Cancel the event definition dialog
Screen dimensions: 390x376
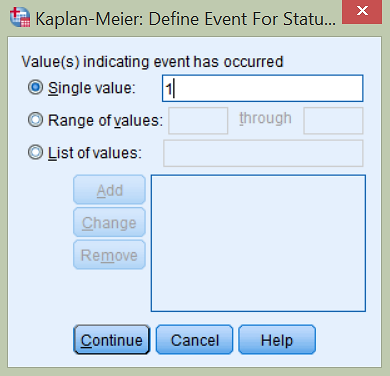195,340
